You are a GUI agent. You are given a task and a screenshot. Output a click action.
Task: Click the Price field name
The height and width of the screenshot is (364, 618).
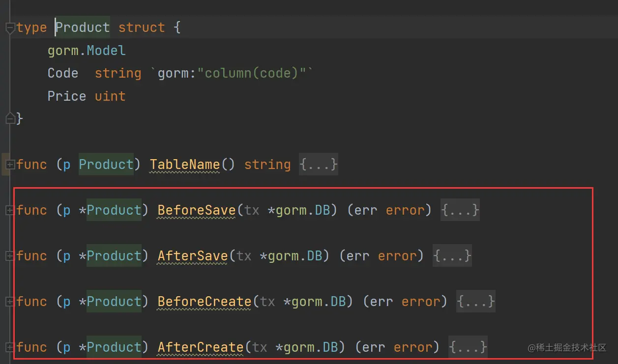pos(67,96)
